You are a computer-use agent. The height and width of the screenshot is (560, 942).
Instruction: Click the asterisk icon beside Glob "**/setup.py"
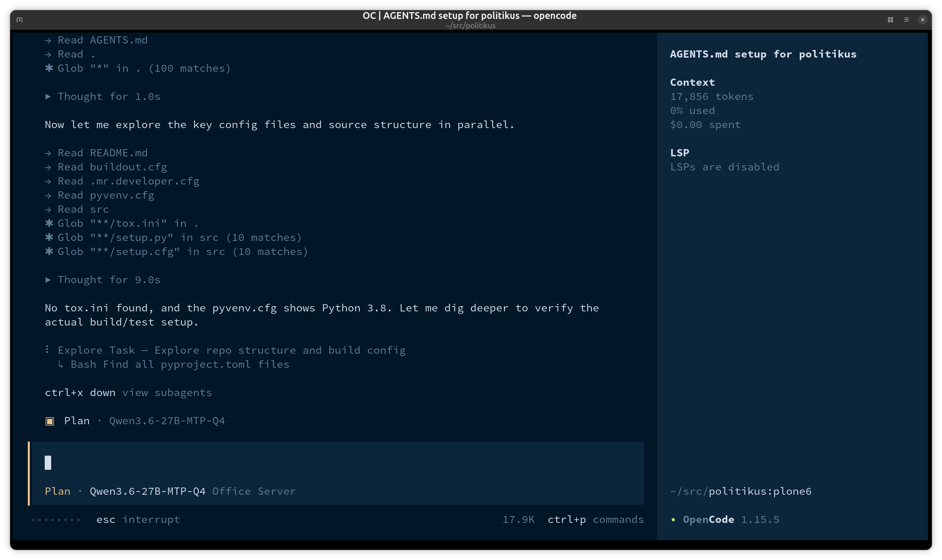click(x=49, y=237)
